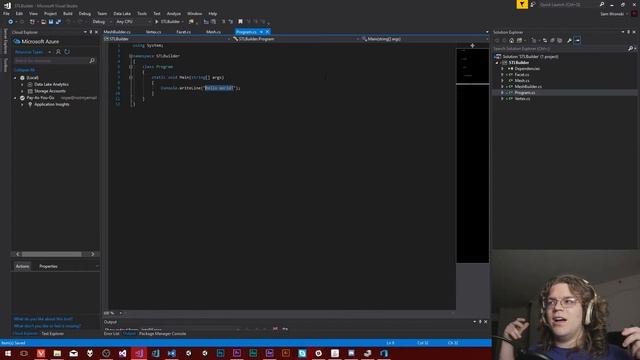Click the Save All toolbar icon
The width and height of the screenshot is (640, 360).
tap(58, 22)
